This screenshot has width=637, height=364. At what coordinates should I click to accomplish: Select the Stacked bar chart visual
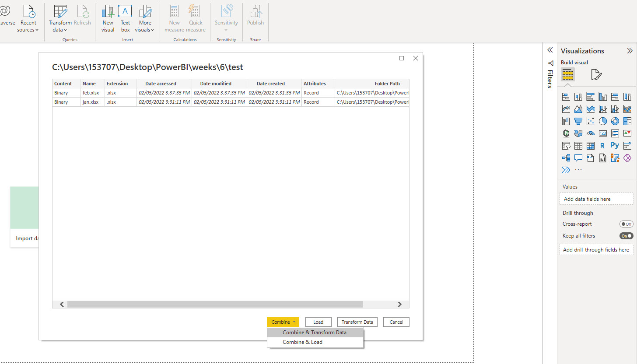[x=566, y=97]
